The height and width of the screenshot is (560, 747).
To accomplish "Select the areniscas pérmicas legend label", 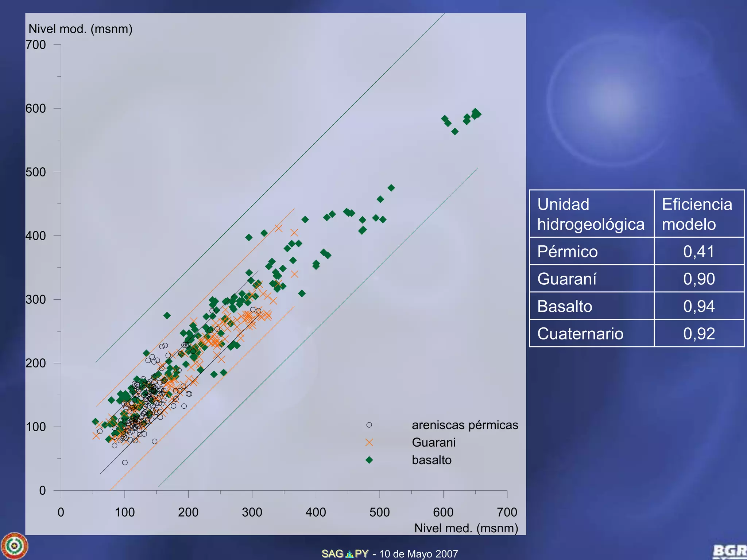I will pos(465,425).
